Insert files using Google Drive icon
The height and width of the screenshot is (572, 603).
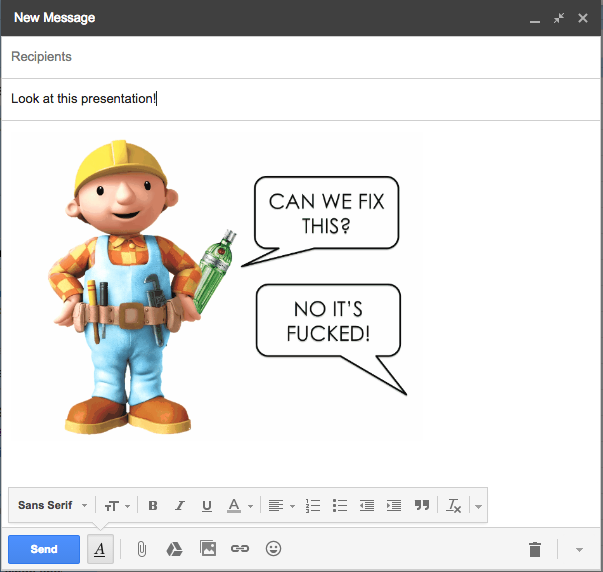coord(173,549)
